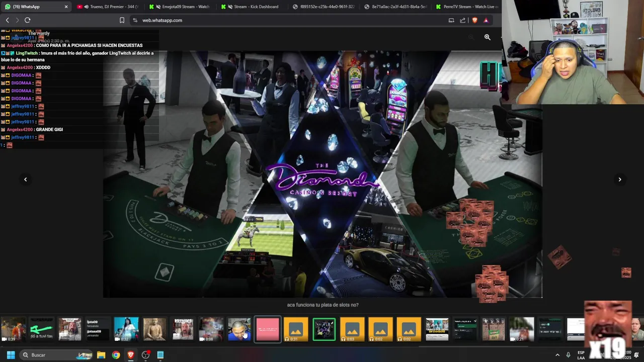
Task: Switch to the (76) WhatsApp tab
Action: [36, 7]
